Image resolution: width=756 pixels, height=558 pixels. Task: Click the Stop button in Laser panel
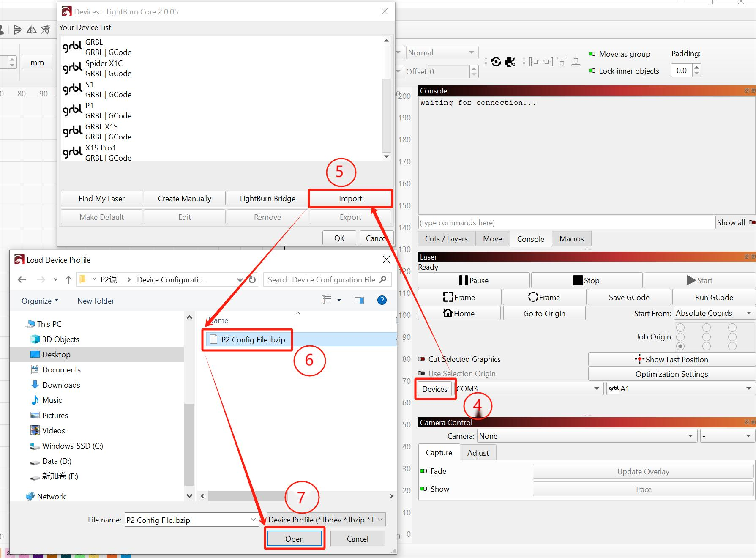587,280
